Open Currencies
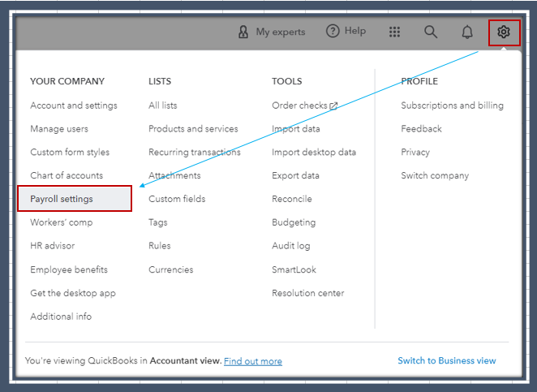The height and width of the screenshot is (392, 537). 171,269
